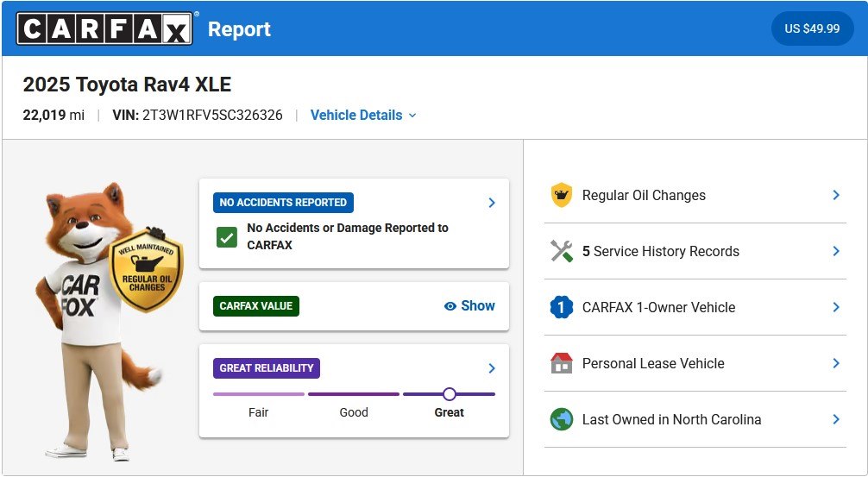Open the Regular Oil Changes row chevron
Viewport: 868px width, 477px height.
point(836,195)
